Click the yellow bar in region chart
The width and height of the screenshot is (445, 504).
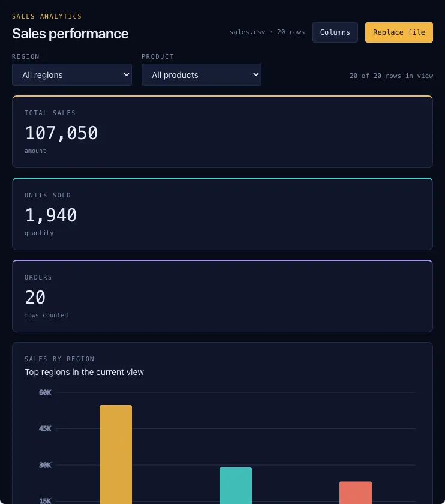[116, 455]
